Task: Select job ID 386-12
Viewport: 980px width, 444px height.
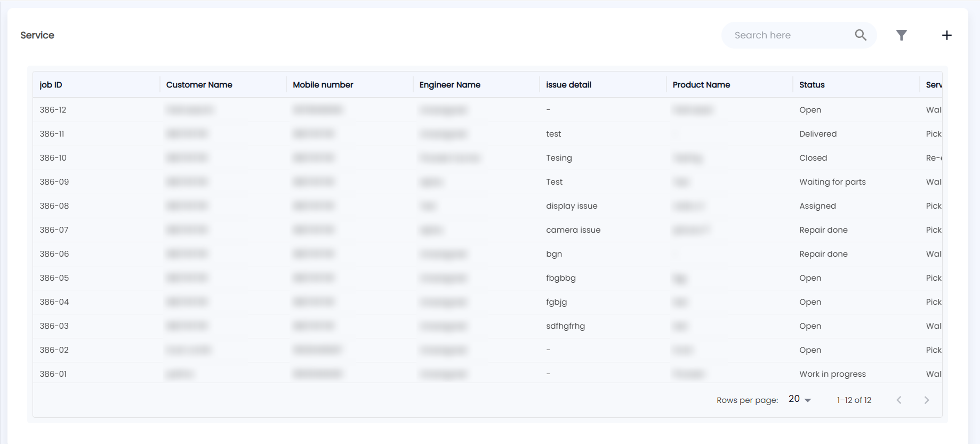Action: click(53, 110)
